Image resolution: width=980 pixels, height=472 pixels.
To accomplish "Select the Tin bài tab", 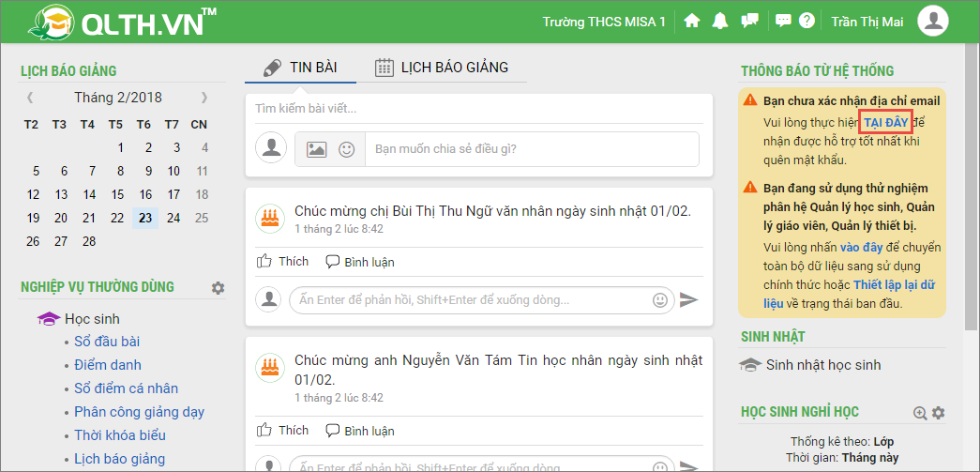I will point(300,68).
